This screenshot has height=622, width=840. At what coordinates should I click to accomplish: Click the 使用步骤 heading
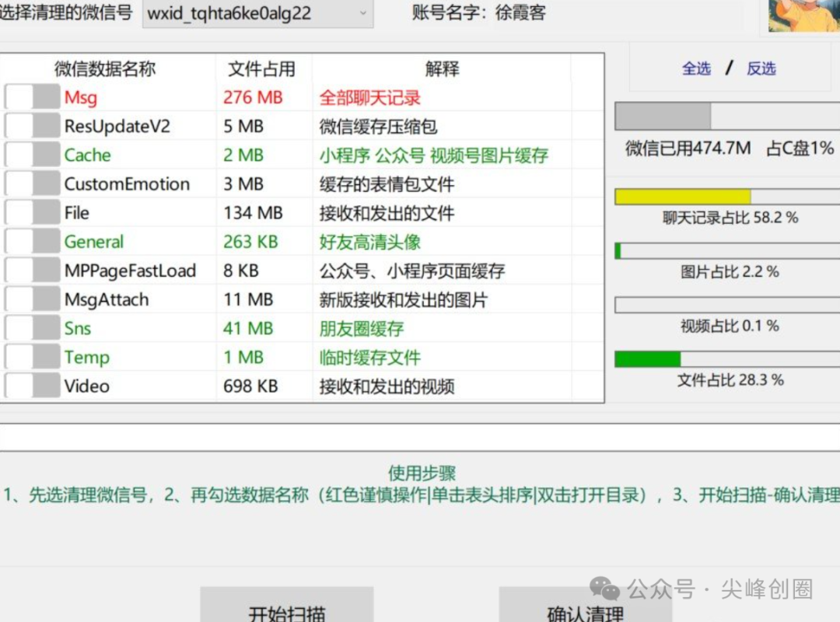click(422, 473)
